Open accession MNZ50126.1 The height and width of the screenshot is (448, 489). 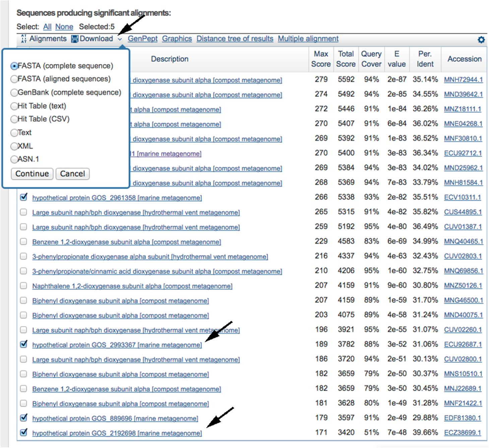(x=463, y=286)
